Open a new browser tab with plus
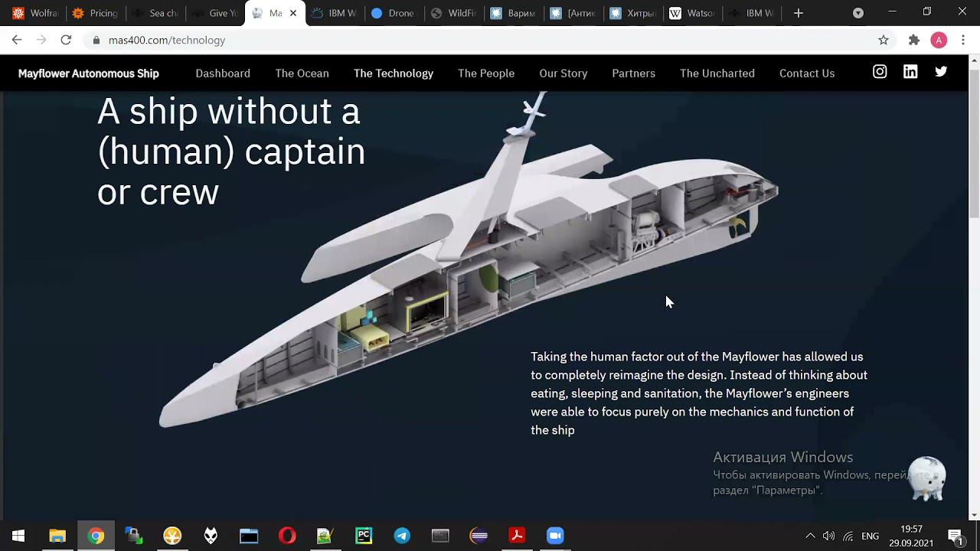This screenshot has height=551, width=980. tap(799, 13)
